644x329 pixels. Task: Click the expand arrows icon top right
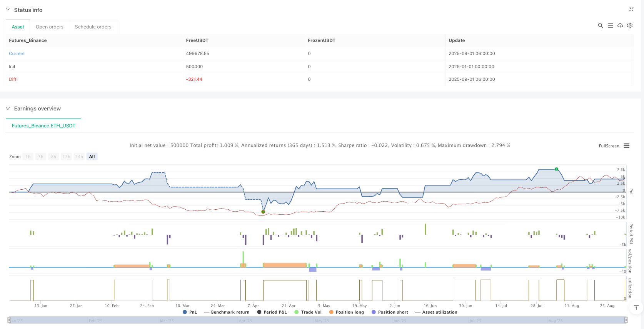(x=631, y=10)
